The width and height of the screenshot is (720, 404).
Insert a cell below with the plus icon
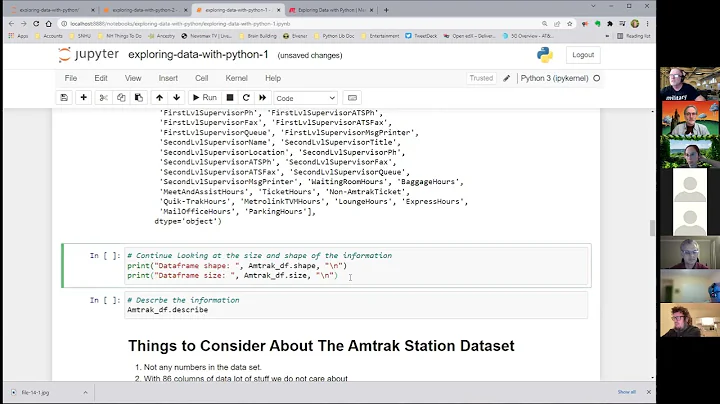point(84,98)
